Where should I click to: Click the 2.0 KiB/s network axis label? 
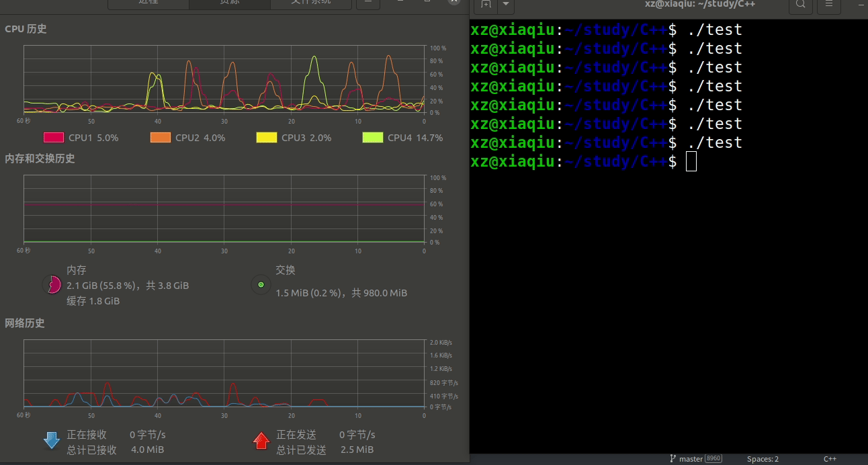(x=441, y=343)
